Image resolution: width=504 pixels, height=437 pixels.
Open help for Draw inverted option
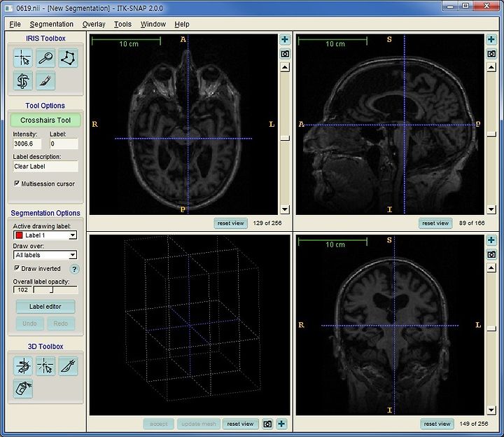point(75,269)
